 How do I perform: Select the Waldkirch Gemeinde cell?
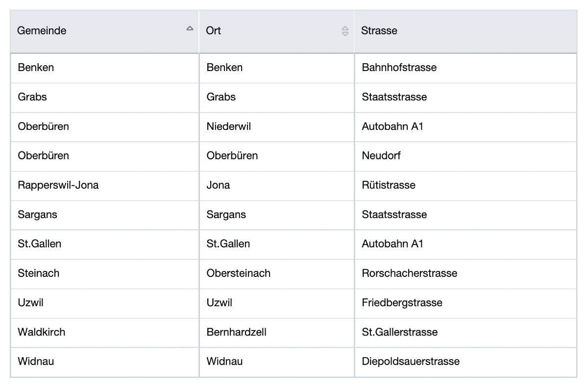pos(41,332)
